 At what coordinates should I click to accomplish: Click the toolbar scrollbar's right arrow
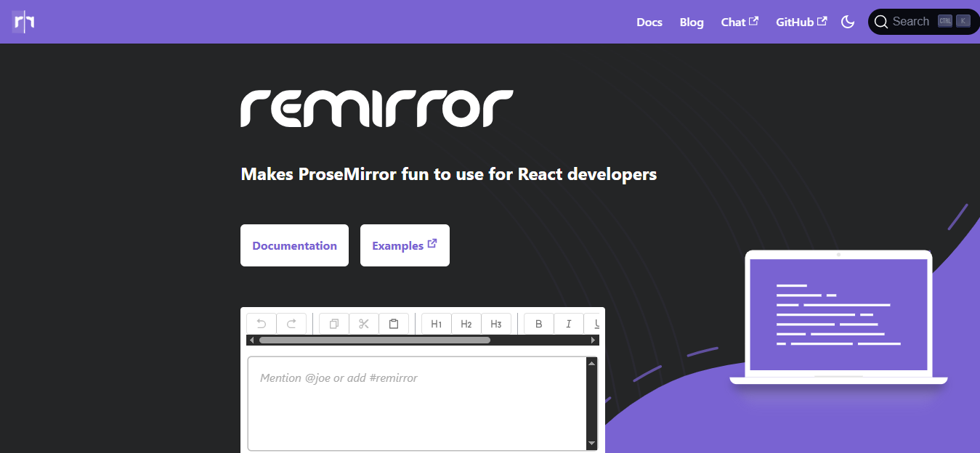coord(593,340)
